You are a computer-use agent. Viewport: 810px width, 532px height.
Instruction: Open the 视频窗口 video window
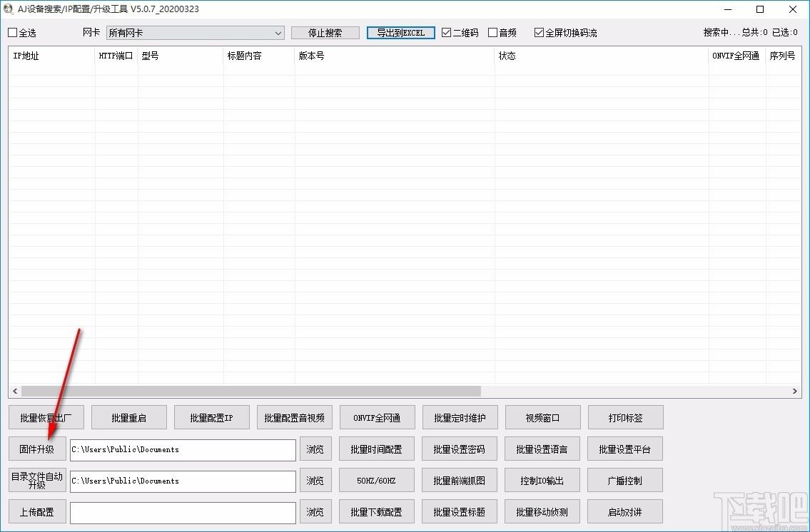pyautogui.click(x=542, y=418)
